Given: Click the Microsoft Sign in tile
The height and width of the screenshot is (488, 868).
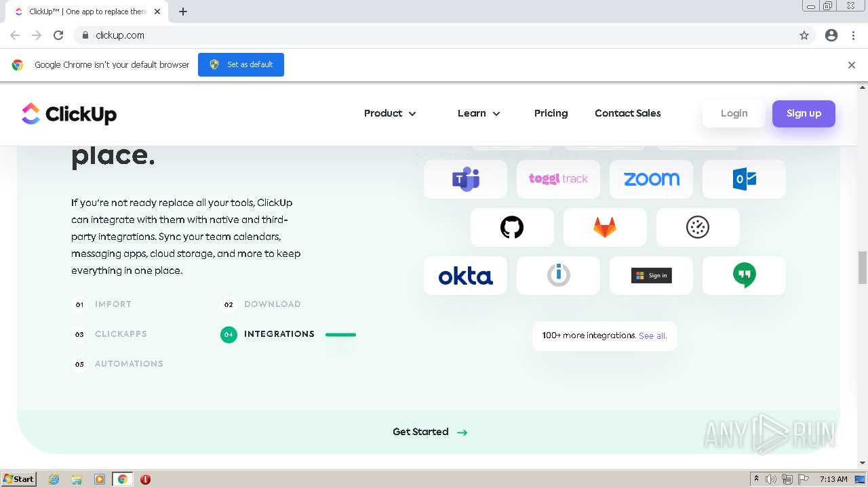Looking at the screenshot, I should coord(651,275).
